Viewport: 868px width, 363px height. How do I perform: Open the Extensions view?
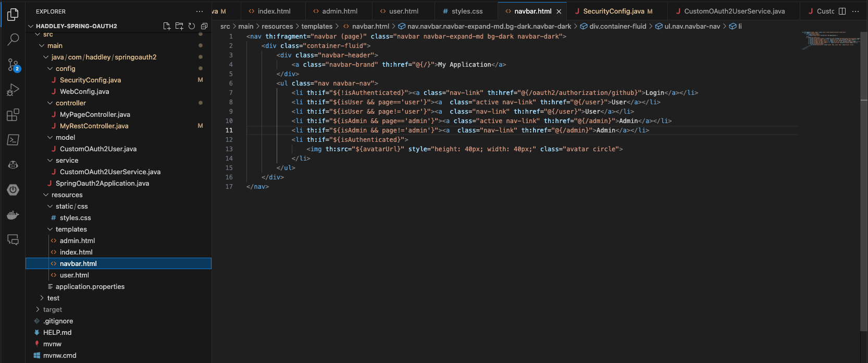pos(13,115)
